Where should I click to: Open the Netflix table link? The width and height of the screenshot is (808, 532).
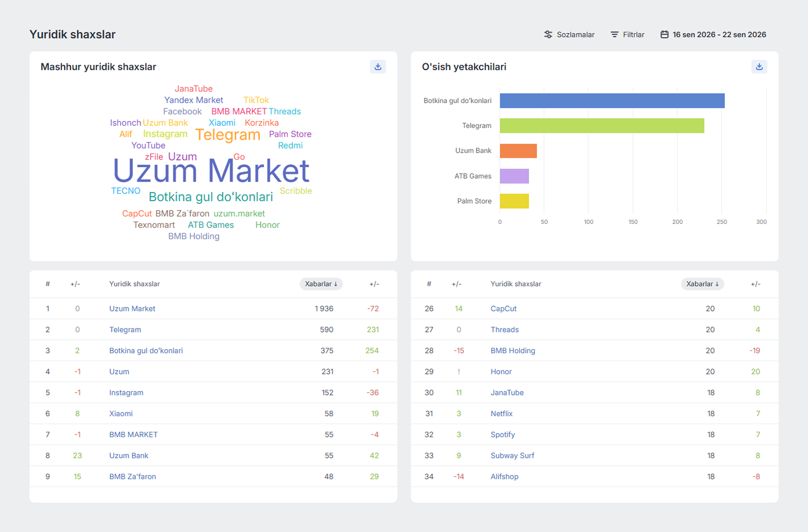click(501, 413)
